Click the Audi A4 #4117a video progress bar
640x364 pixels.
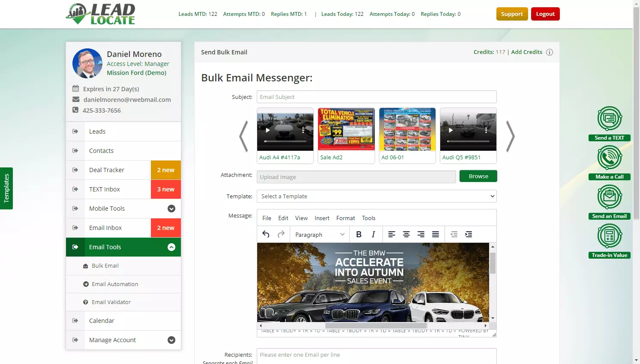coord(285,141)
